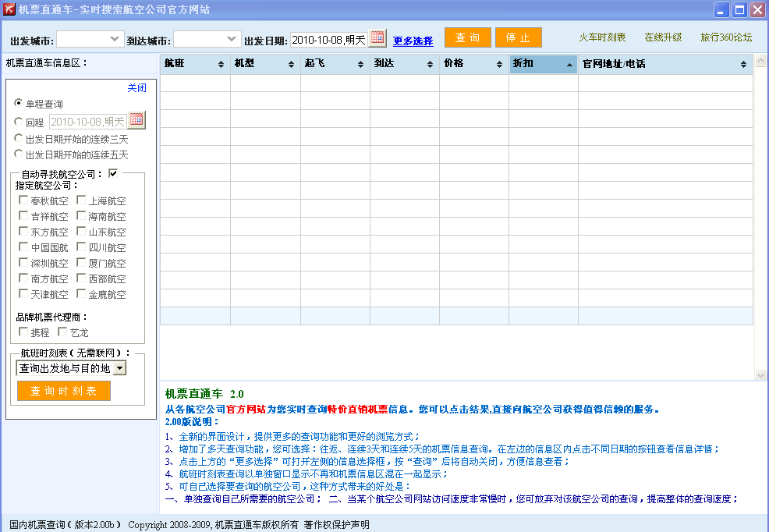Check 厦门航空 airline
Screen dimensions: 769x532
(x=81, y=262)
